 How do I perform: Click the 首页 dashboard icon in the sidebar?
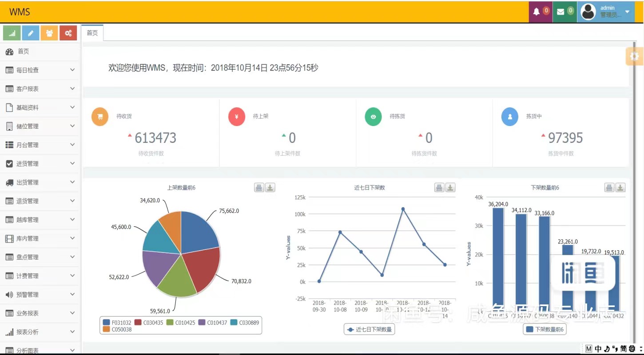coord(9,51)
